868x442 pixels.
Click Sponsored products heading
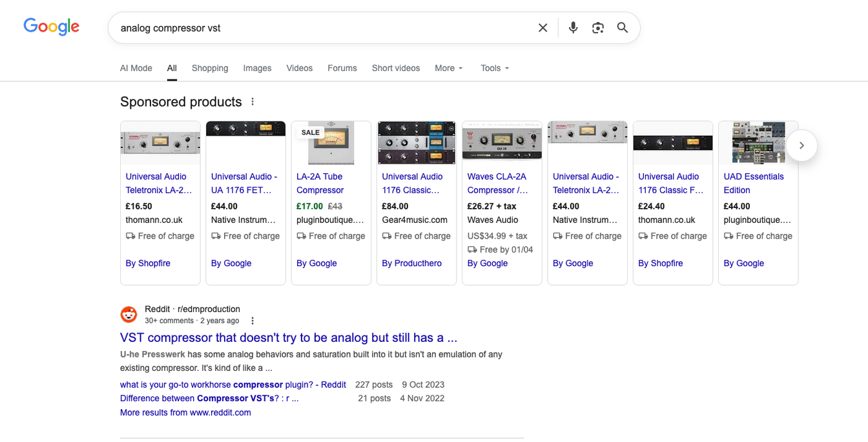[181, 101]
